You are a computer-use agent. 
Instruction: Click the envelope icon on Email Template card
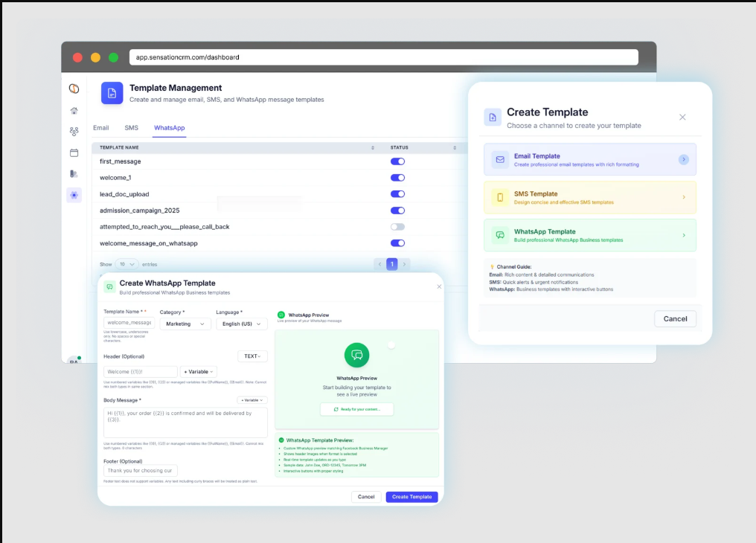point(500,159)
